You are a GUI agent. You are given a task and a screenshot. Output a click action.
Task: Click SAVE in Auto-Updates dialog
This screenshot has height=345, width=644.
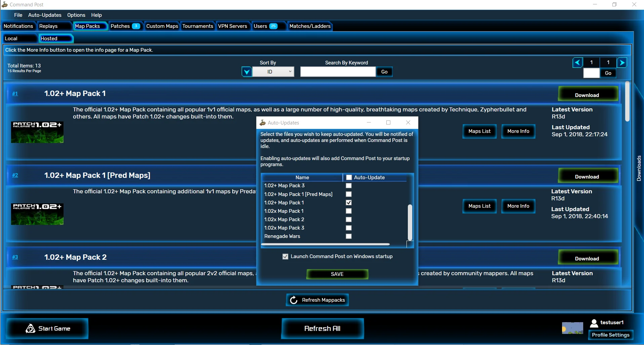[337, 274]
